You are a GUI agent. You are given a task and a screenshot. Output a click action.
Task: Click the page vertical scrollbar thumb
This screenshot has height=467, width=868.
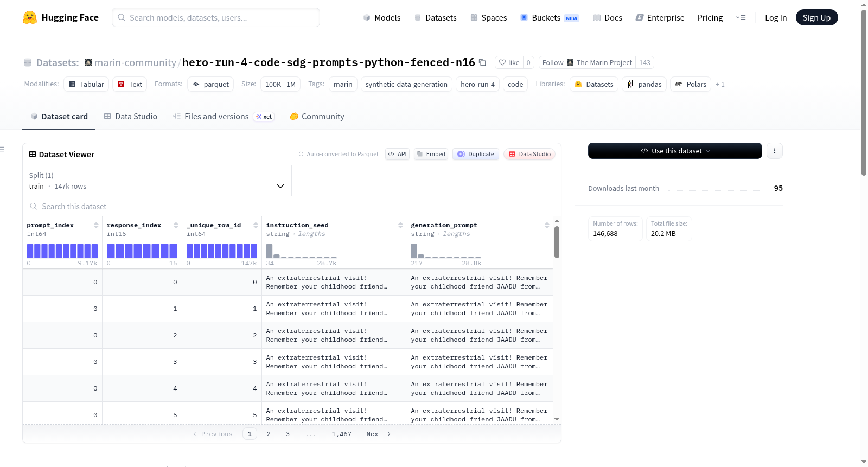click(x=864, y=92)
